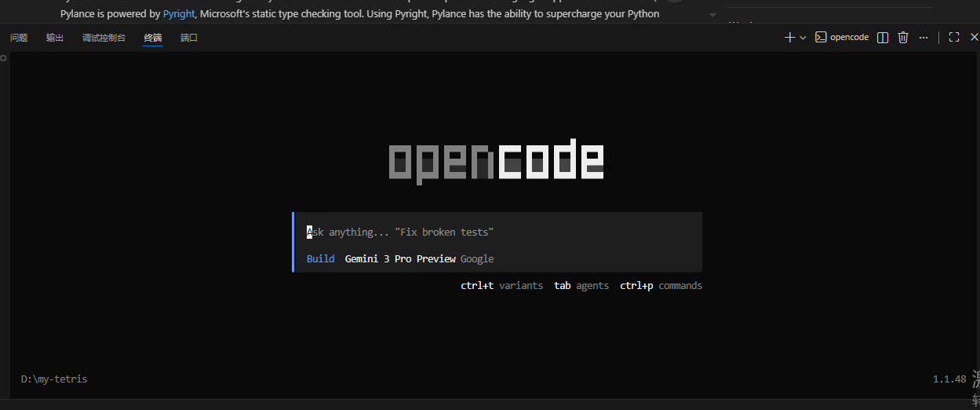The height and width of the screenshot is (410, 980).
Task: Open the 端口 tab
Action: coord(189,38)
